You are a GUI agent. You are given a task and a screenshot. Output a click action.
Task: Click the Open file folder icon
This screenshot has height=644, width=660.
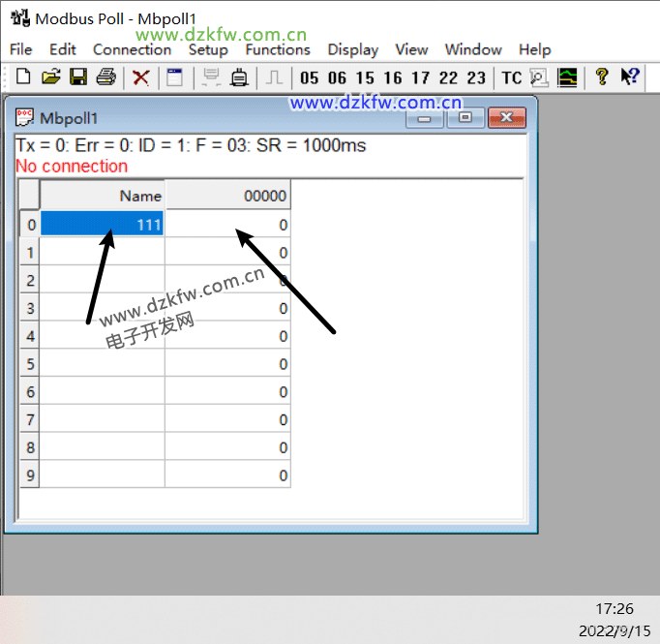point(50,77)
